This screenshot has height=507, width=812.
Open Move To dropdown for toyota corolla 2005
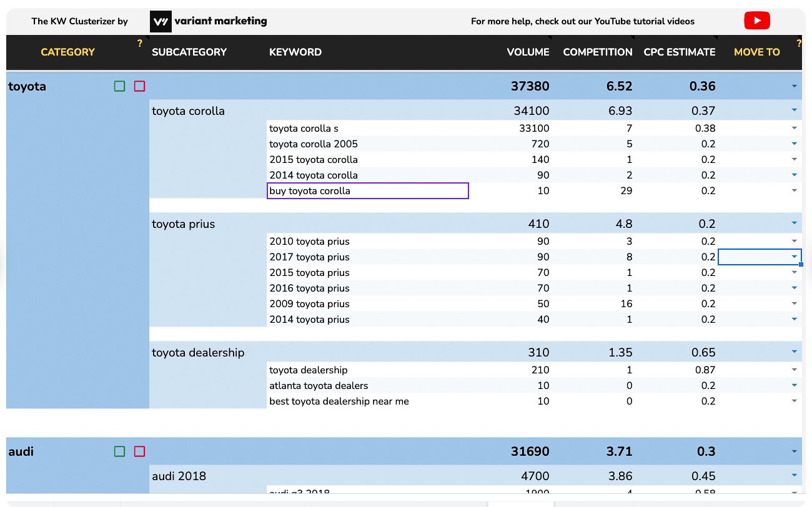coord(794,144)
